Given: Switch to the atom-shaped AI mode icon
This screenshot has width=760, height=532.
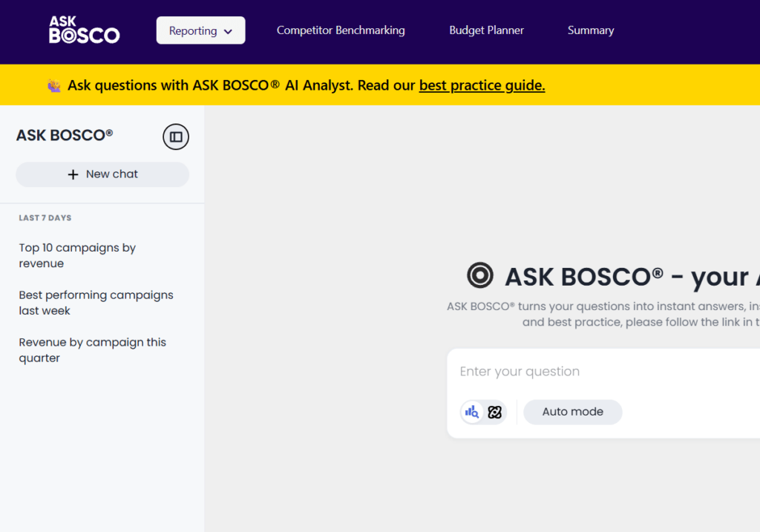Looking at the screenshot, I should pyautogui.click(x=495, y=412).
